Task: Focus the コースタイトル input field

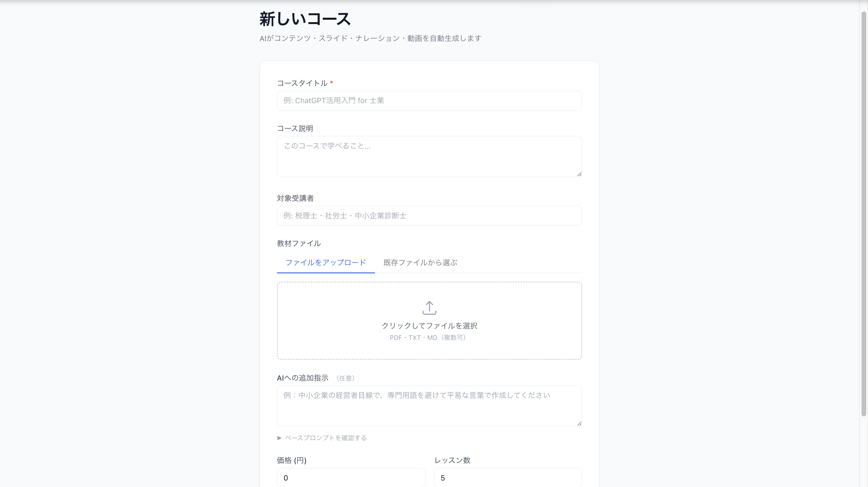Action: (x=429, y=100)
